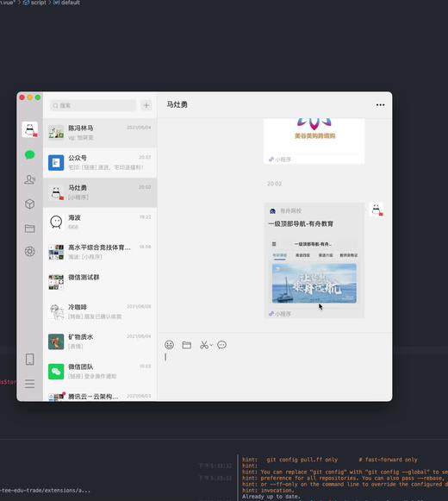448x501 pixels.
Task: Click the 公众号 blue avatar icon
Action: pos(56,163)
